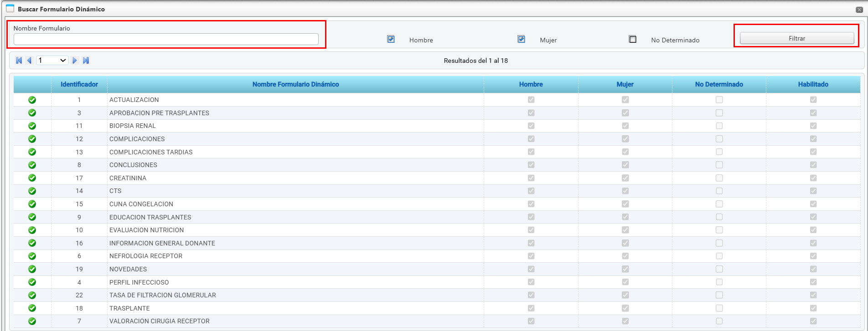Screen dimensions: 868x331
Task: Focus the Nombre Formulario text field
Action: pos(166,40)
